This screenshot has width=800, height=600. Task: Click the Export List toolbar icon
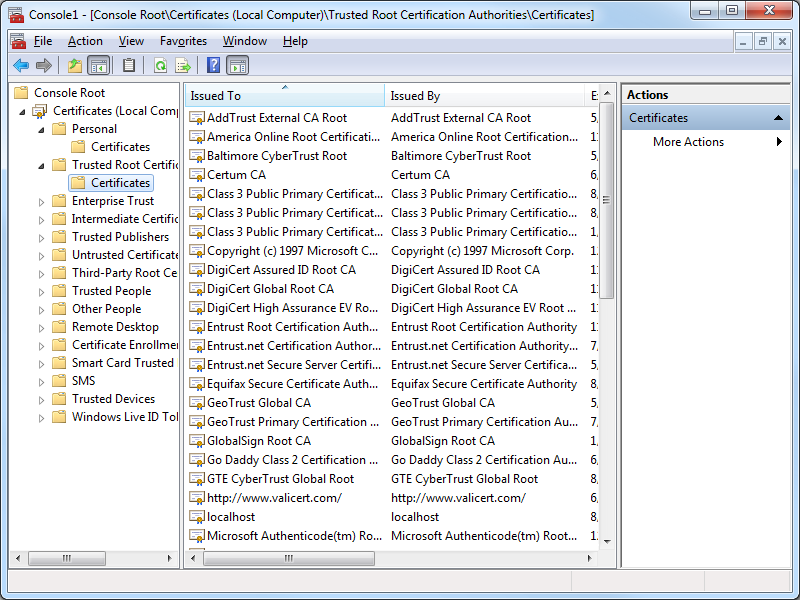183,66
